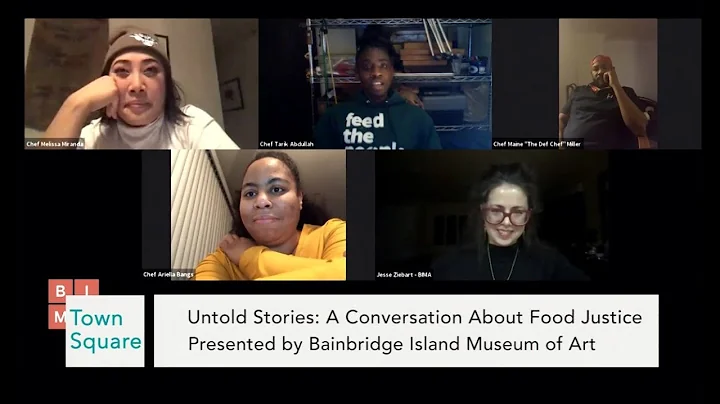720x404 pixels.
Task: Click the Town Square logo tile
Action: pyautogui.click(x=105, y=331)
